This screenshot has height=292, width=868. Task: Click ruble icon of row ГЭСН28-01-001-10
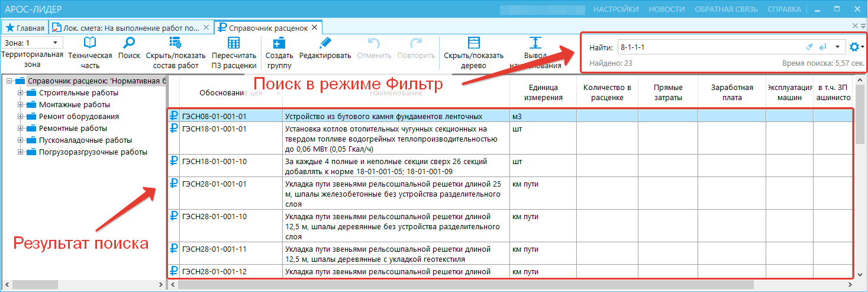[175, 216]
